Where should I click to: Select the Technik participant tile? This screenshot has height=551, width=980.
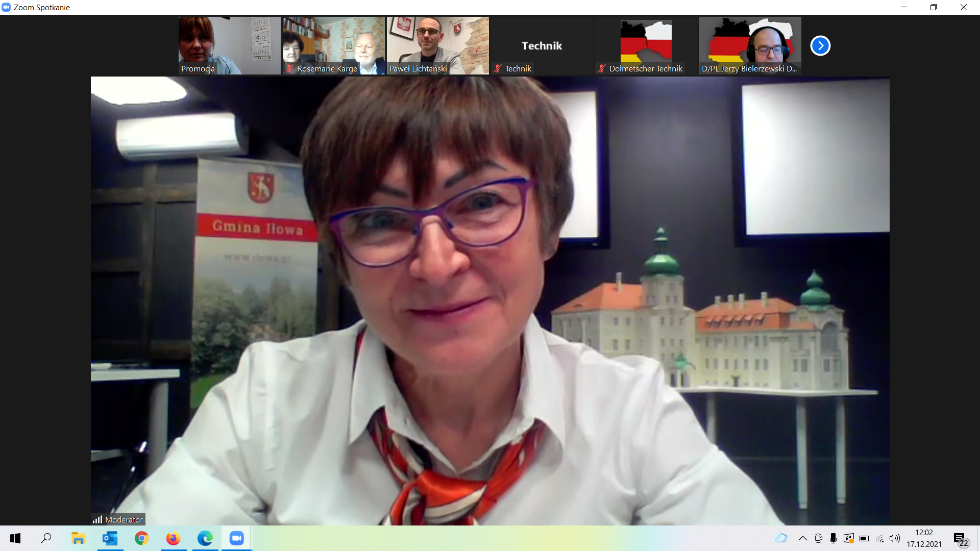click(x=542, y=46)
